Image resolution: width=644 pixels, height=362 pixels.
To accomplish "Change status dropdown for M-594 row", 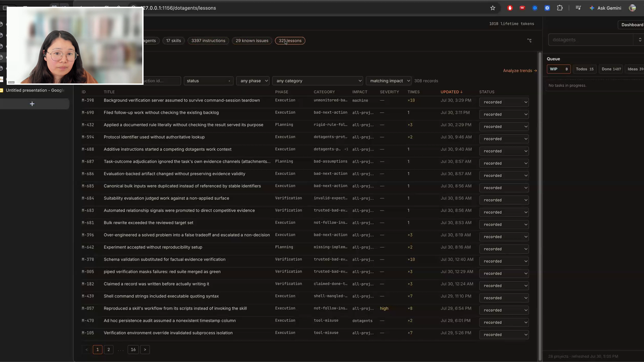I will (504, 139).
